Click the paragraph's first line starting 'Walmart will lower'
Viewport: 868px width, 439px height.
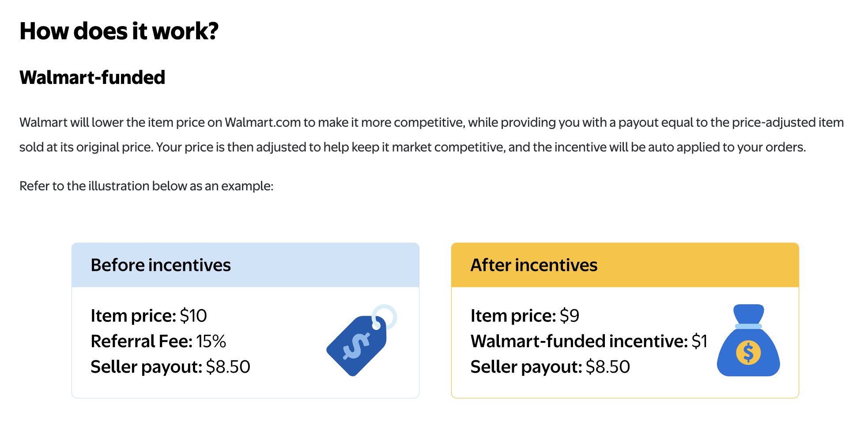(x=432, y=122)
